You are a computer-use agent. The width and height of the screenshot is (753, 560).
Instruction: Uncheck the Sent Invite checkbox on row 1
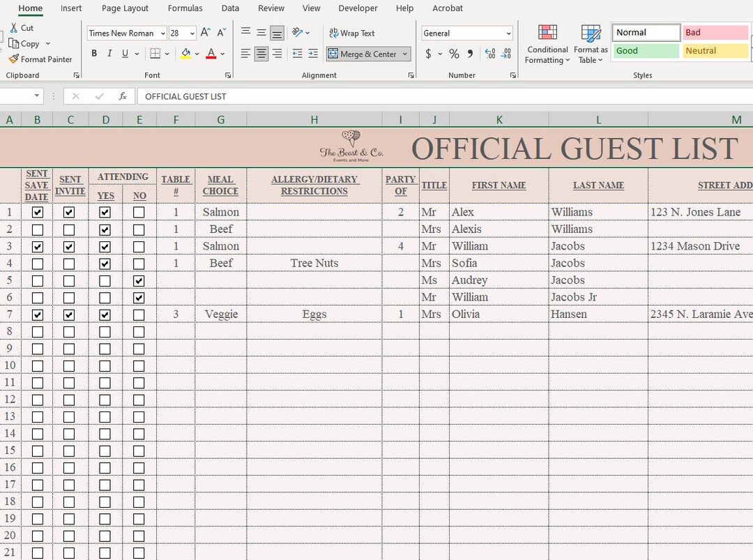69,212
